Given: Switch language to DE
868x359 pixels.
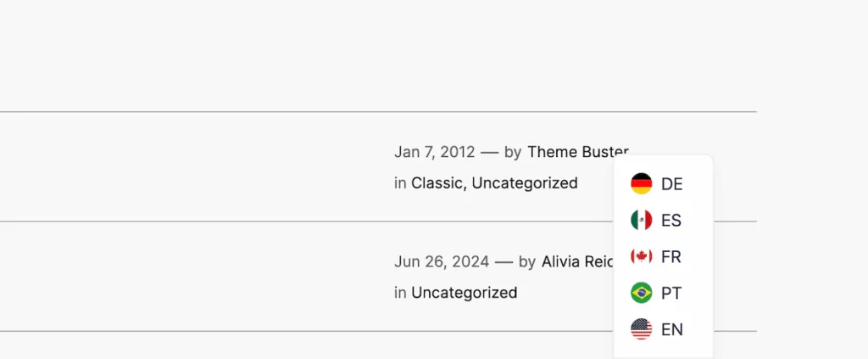Looking at the screenshot, I should tap(671, 184).
